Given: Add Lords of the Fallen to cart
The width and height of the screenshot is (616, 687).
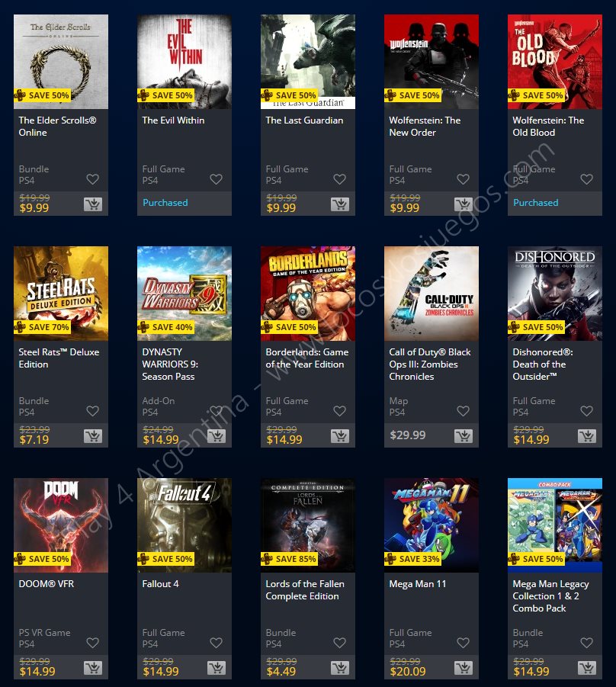Looking at the screenshot, I should tap(340, 668).
